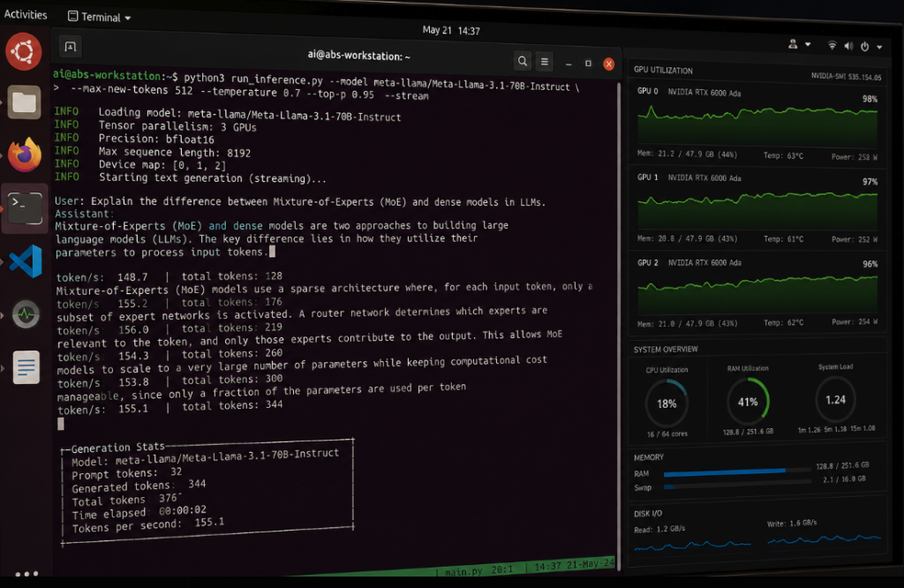The height and width of the screenshot is (588, 904).
Task: Click the Prompt tokens: 32 line
Action: click(x=127, y=473)
